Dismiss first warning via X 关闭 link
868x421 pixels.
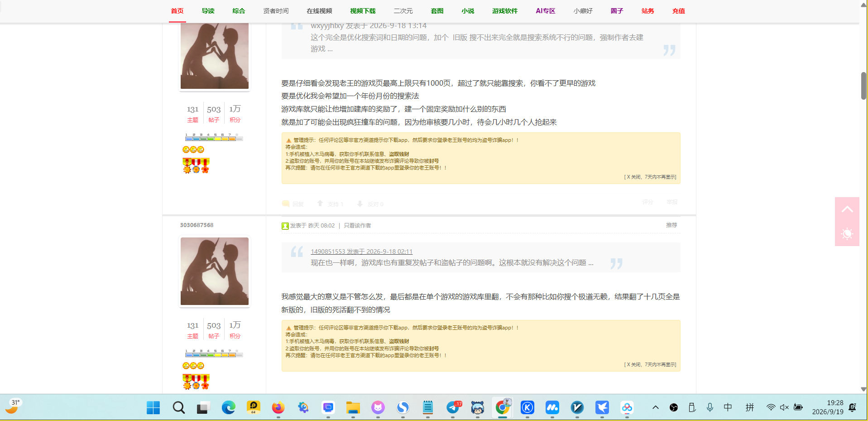[650, 177]
